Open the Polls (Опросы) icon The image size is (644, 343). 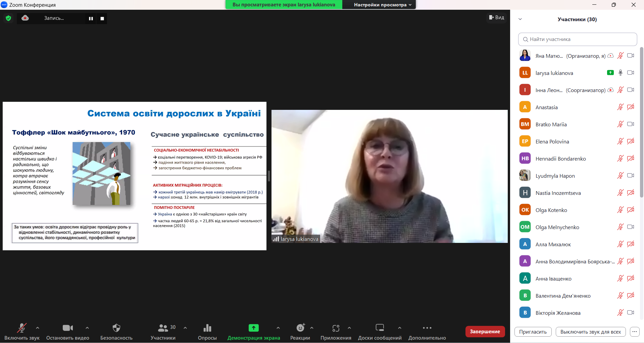[207, 328]
